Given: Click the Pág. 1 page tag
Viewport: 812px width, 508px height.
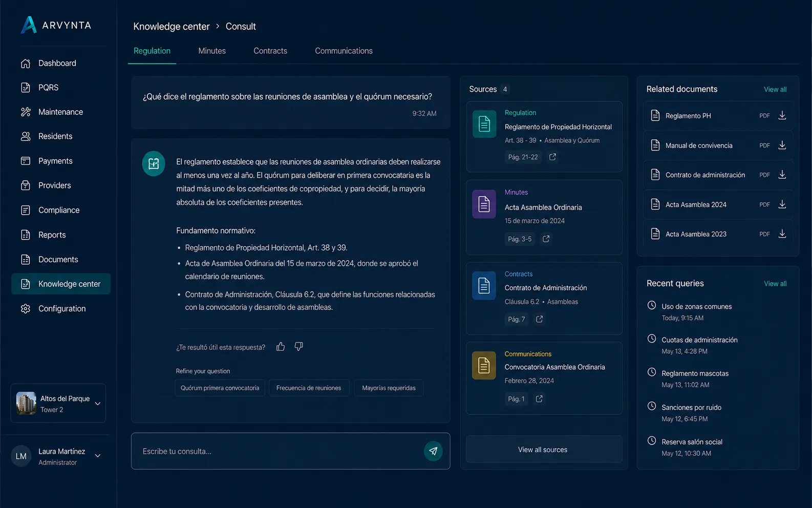Looking at the screenshot, I should pos(516,399).
